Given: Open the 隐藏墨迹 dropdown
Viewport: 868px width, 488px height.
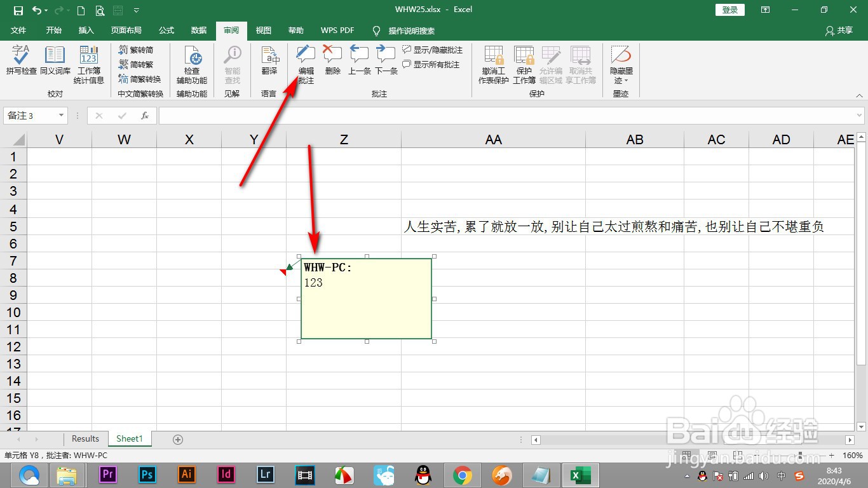Looking at the screenshot, I should click(621, 65).
